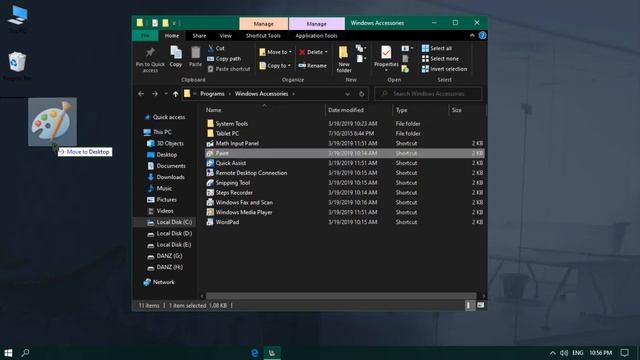Go back with the Back arrow
This screenshot has width=640, height=360.
point(141,94)
